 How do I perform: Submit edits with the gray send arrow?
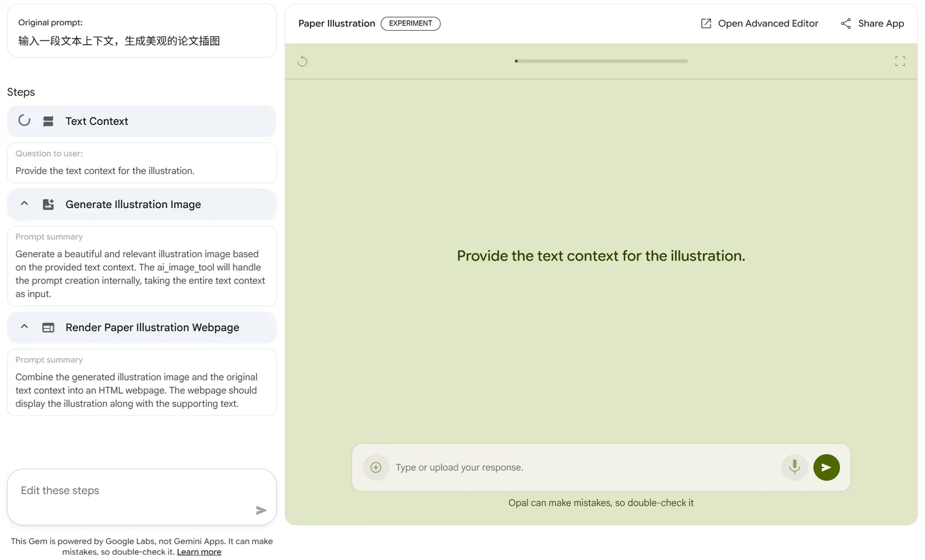(261, 510)
